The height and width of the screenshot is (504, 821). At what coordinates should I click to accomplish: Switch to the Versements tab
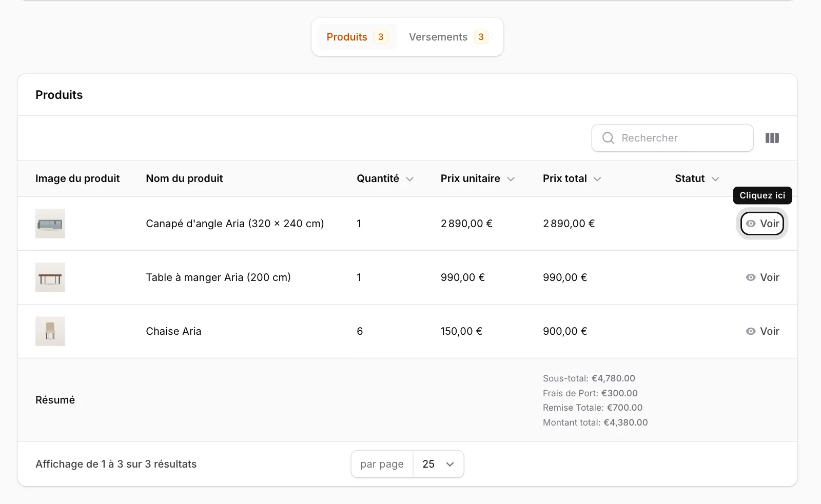pyautogui.click(x=448, y=37)
